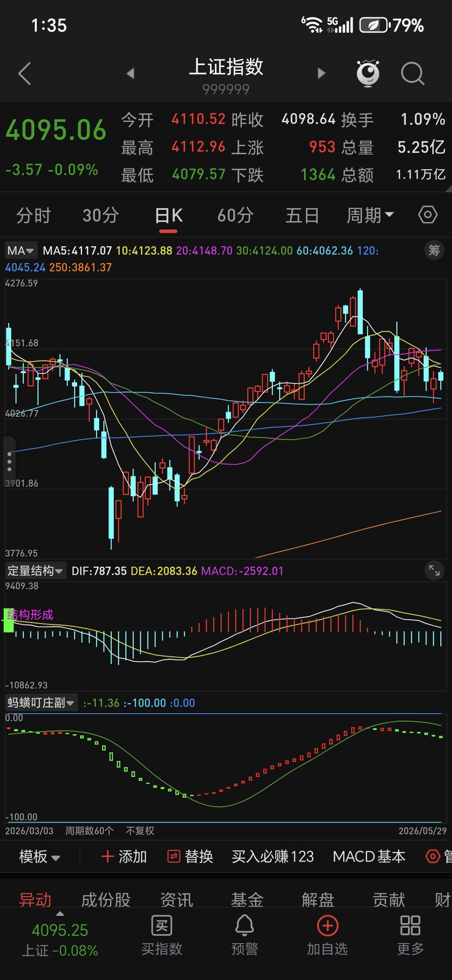Expand the indicator panel fullscreen icon
Viewport: 452px width, 980px height.
(434, 570)
